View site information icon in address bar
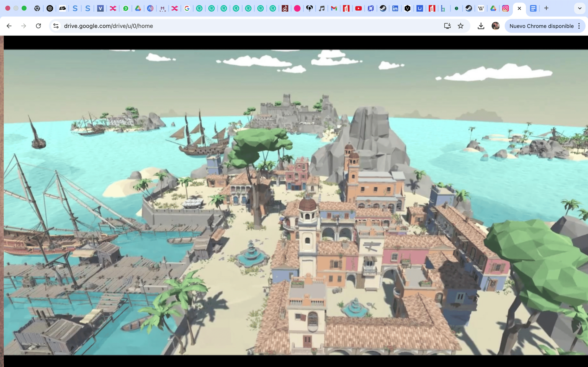This screenshot has width=588, height=367. [56, 26]
